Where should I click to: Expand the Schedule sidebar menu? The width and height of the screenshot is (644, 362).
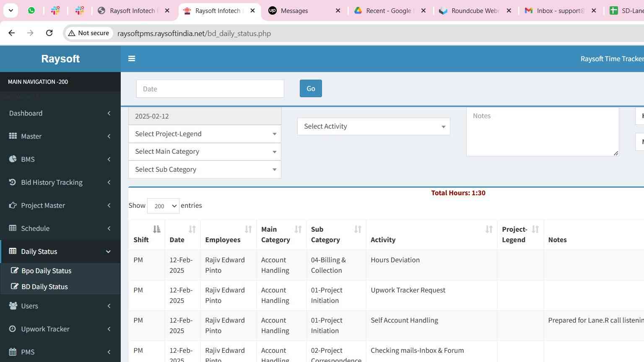(x=60, y=228)
